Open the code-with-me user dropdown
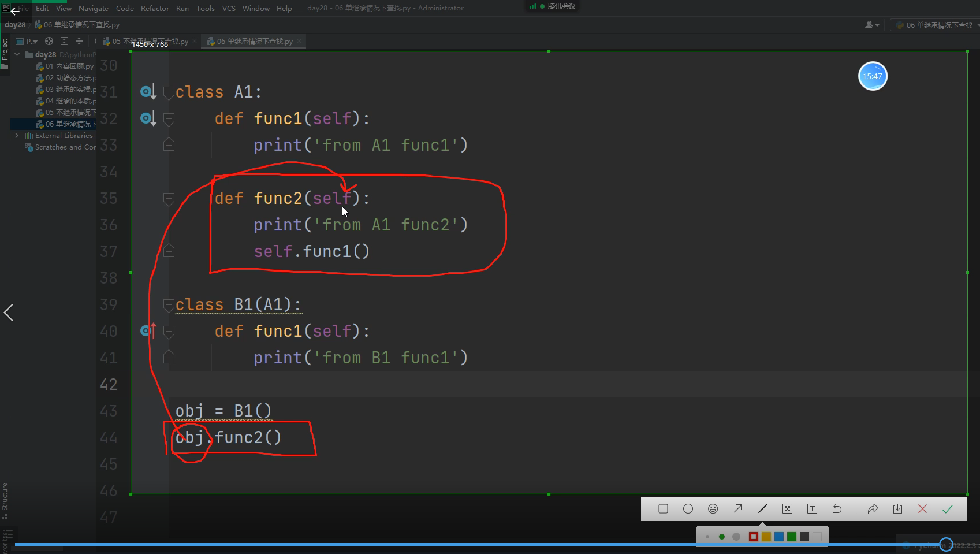Image resolution: width=980 pixels, height=554 pixels. (x=872, y=25)
